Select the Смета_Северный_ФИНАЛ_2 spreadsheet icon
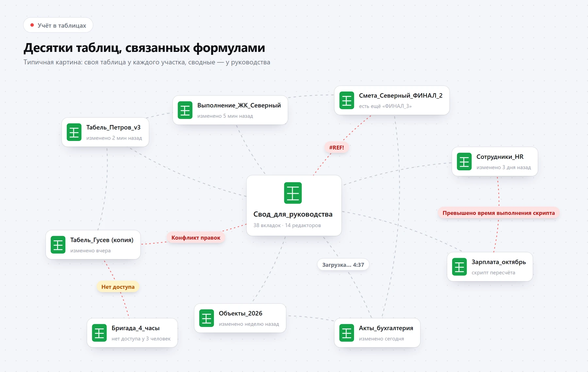The height and width of the screenshot is (372, 588). [347, 101]
